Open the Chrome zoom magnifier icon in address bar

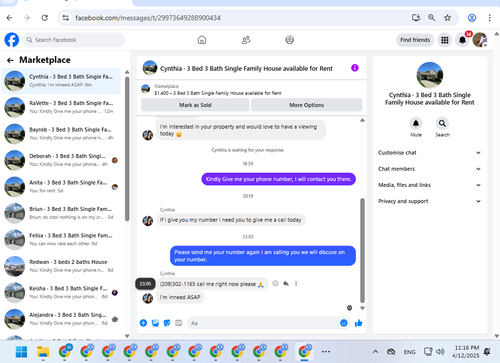(x=431, y=18)
